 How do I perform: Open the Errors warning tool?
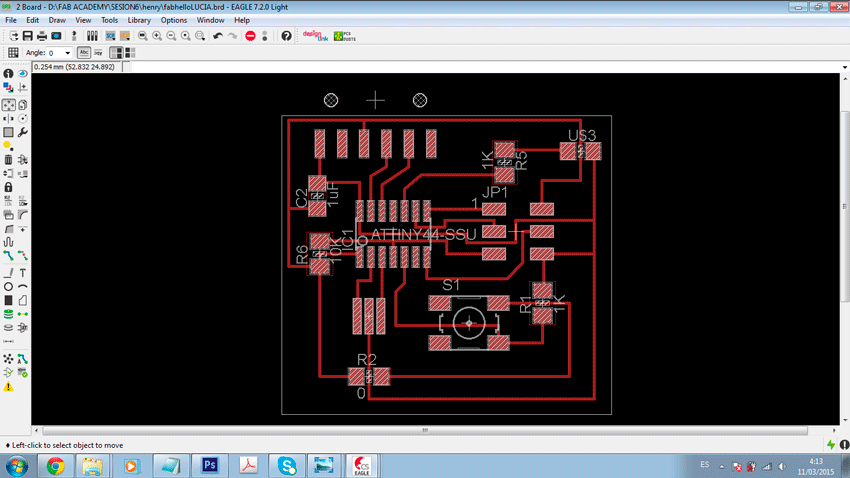(8, 386)
